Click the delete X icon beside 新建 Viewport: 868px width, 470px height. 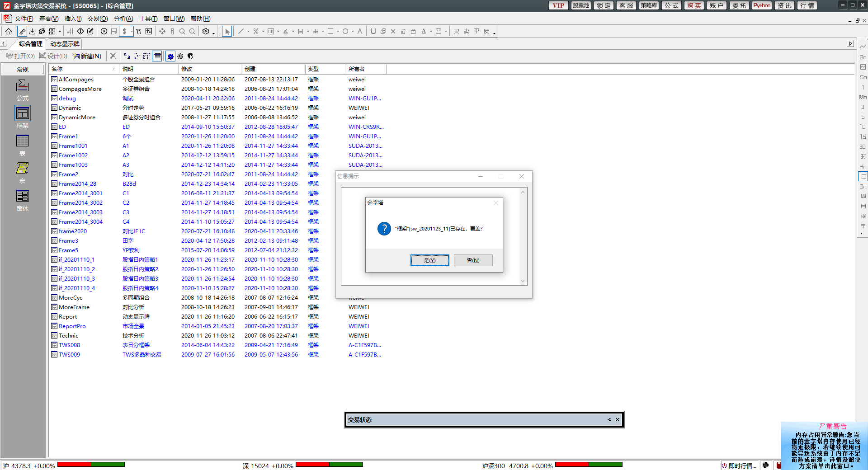click(113, 56)
